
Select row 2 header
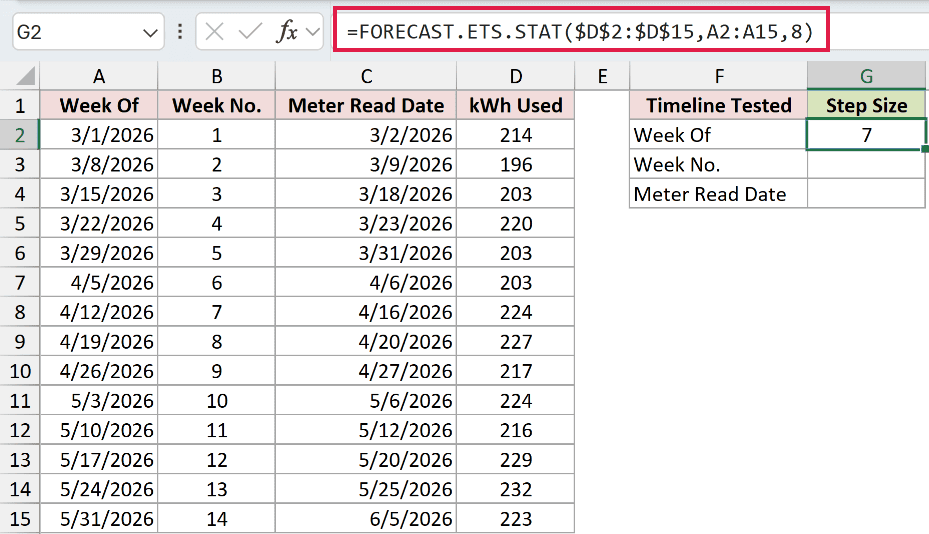point(20,135)
